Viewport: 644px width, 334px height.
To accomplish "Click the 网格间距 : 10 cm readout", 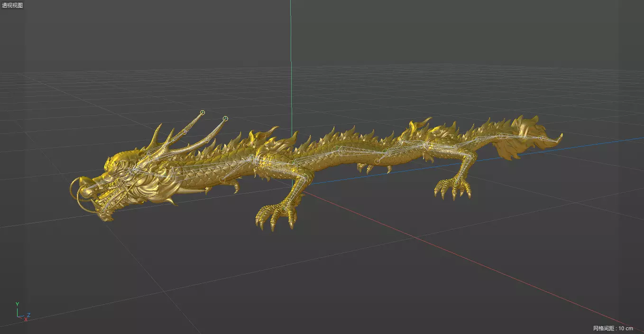I will [613, 328].
